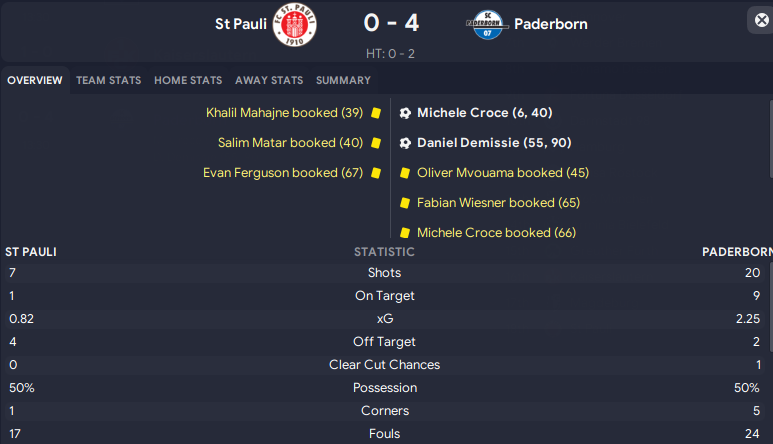Click Khalil Mahajne's yellow card icon
Image resolution: width=773 pixels, height=444 pixels.
(x=376, y=113)
